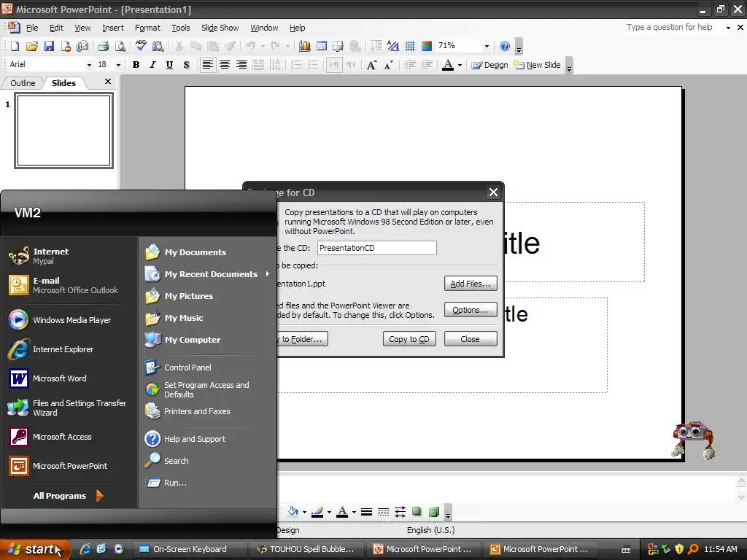Open the Slide Show menu
Image resolution: width=747 pixels, height=560 pixels.
point(220,28)
